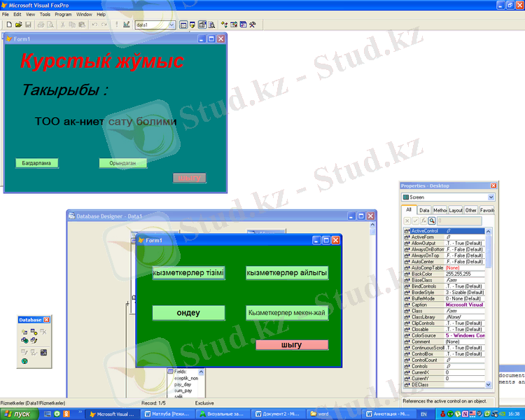Open the Tools menu
Image resolution: width=525 pixels, height=420 pixels.
(x=45, y=15)
